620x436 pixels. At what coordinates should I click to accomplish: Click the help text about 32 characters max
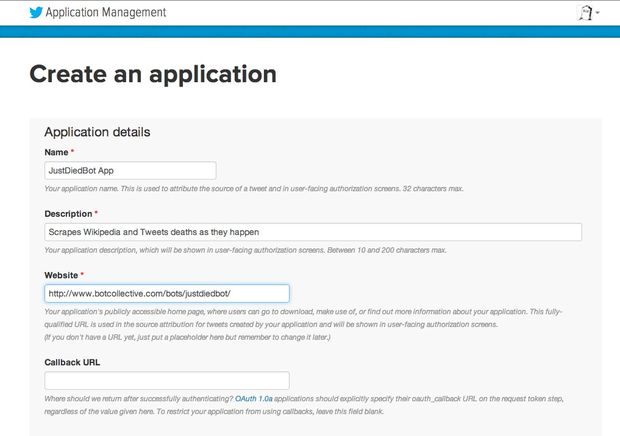pos(253,189)
